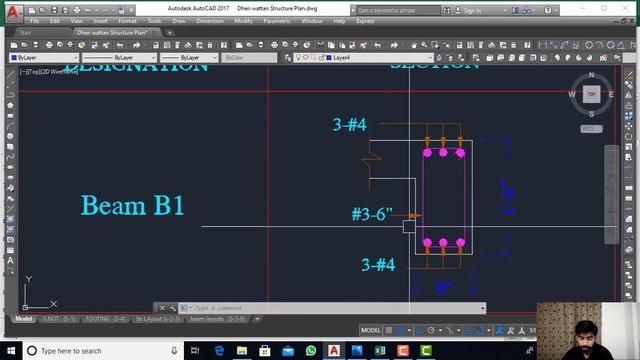This screenshot has height=360, width=640.
Task: Open the Dimension menu
Action: pos(209,21)
